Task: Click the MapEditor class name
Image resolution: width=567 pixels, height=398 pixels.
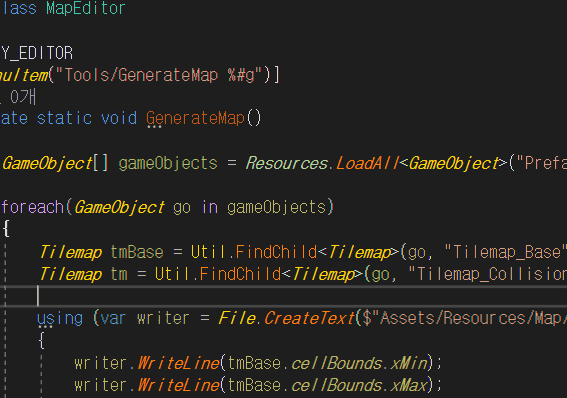Action: point(86,8)
